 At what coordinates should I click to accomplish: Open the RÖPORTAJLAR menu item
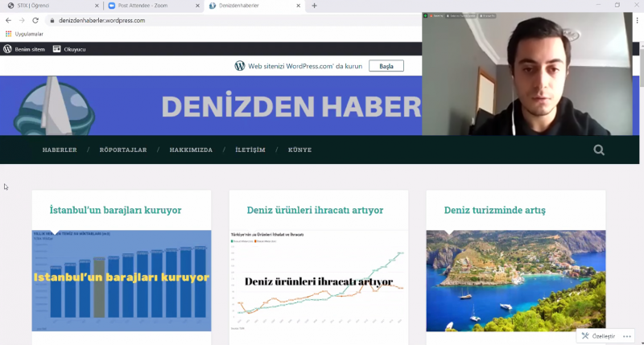[123, 150]
